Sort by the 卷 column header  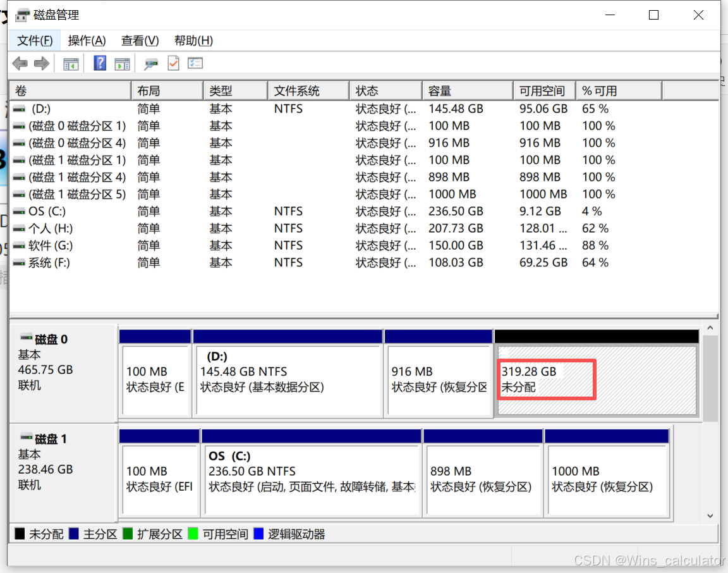pos(71,90)
